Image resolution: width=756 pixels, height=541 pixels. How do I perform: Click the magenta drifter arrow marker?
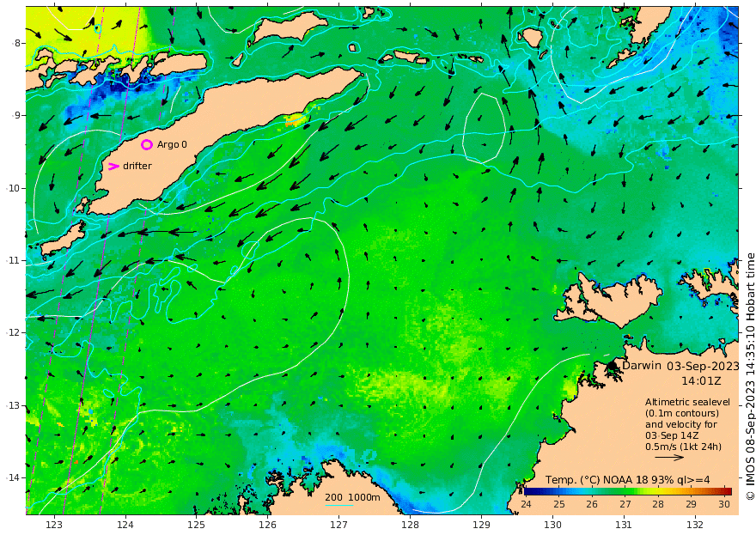pyautogui.click(x=113, y=167)
